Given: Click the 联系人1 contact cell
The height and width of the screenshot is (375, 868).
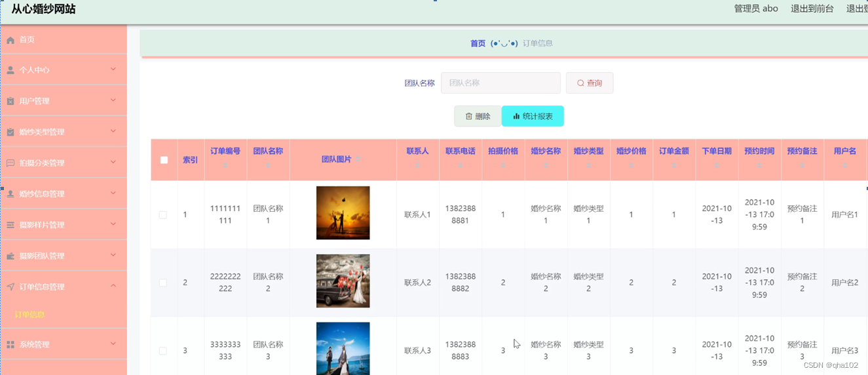Looking at the screenshot, I should (x=417, y=214).
